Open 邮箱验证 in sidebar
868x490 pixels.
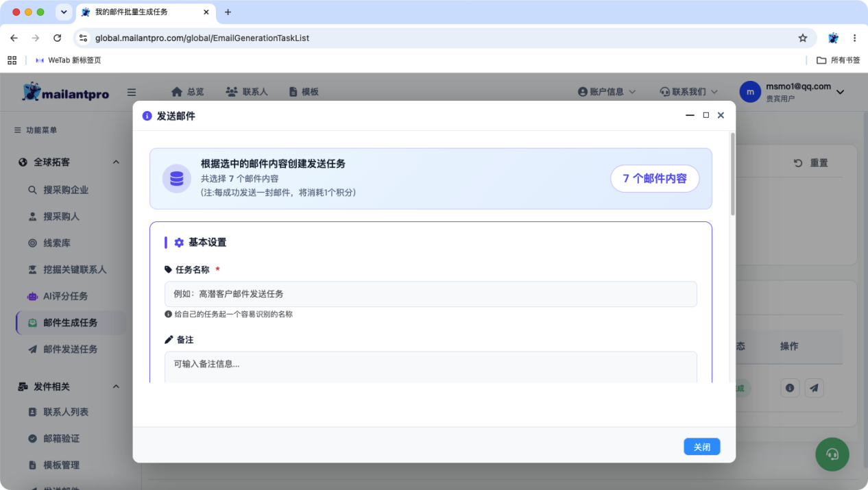[x=61, y=439]
